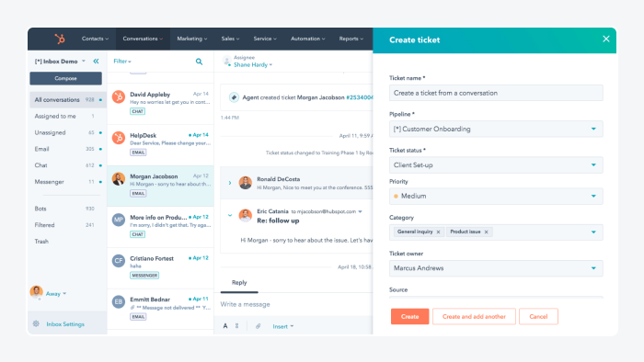Image resolution: width=644 pixels, height=362 pixels.
Task: Expand the Ronald DeCosta message
Action: coord(230,183)
